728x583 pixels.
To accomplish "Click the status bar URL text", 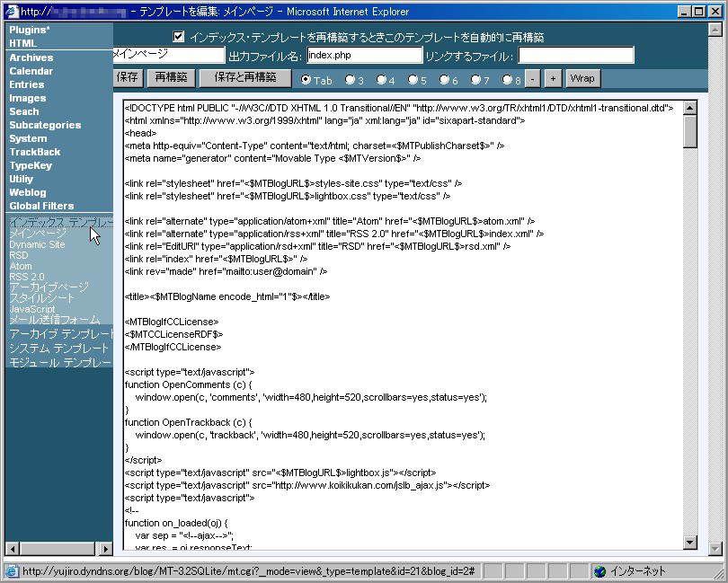I will point(248,571).
